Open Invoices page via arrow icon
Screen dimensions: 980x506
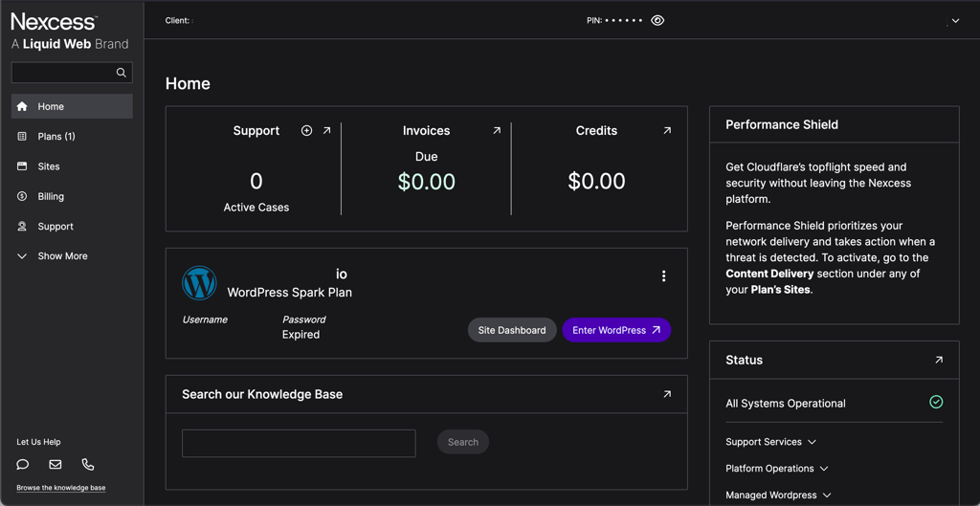497,130
